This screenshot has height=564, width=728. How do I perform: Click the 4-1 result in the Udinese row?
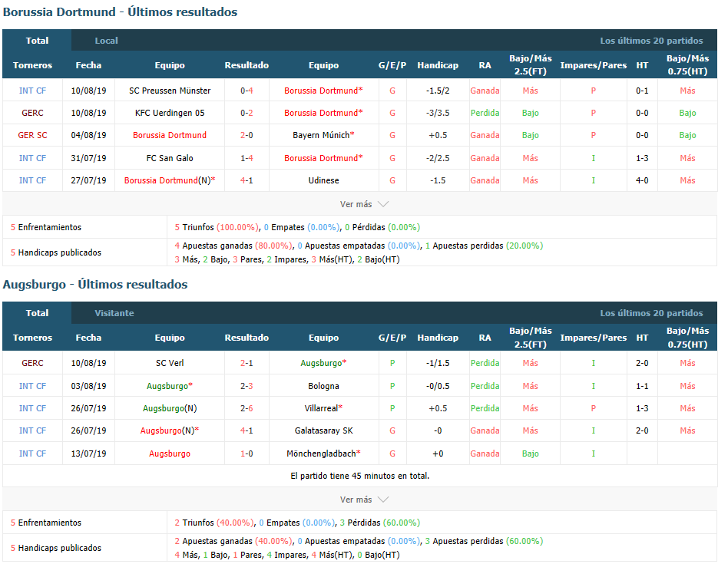pos(247,180)
